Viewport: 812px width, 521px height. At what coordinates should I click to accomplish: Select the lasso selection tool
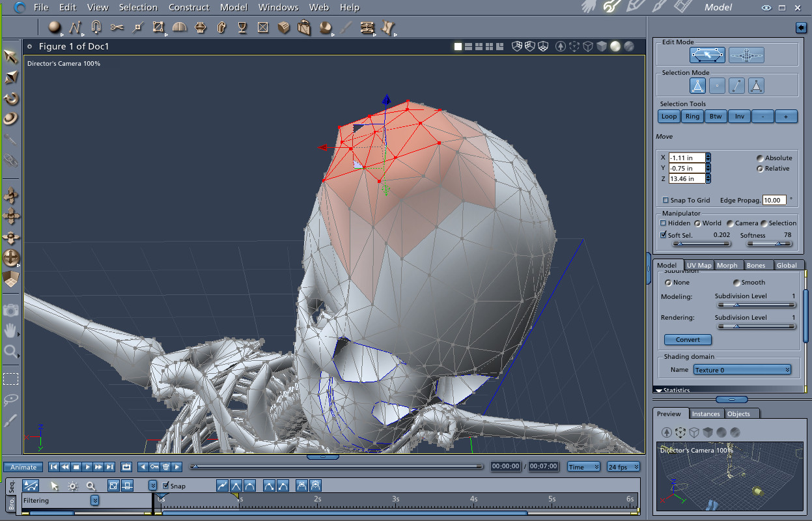click(x=10, y=399)
